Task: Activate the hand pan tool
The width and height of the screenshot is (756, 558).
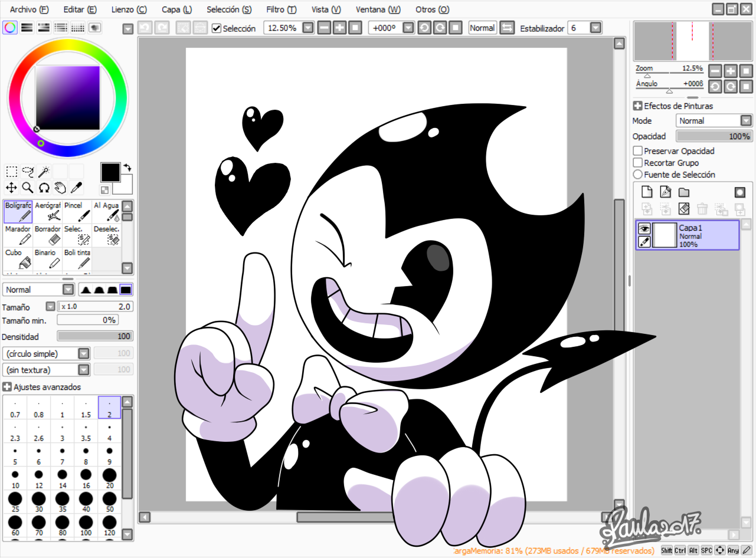Action: (60, 188)
